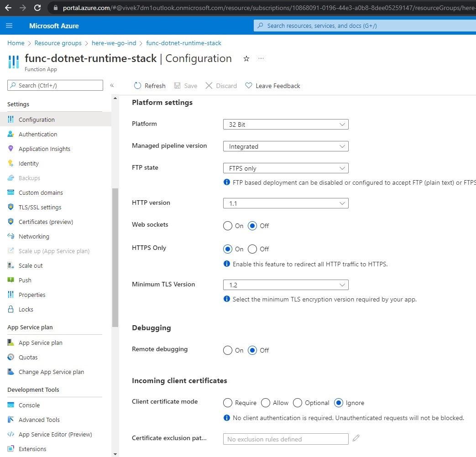
Task: Collapse the sidebar with double chevron icon
Action: [x=112, y=85]
